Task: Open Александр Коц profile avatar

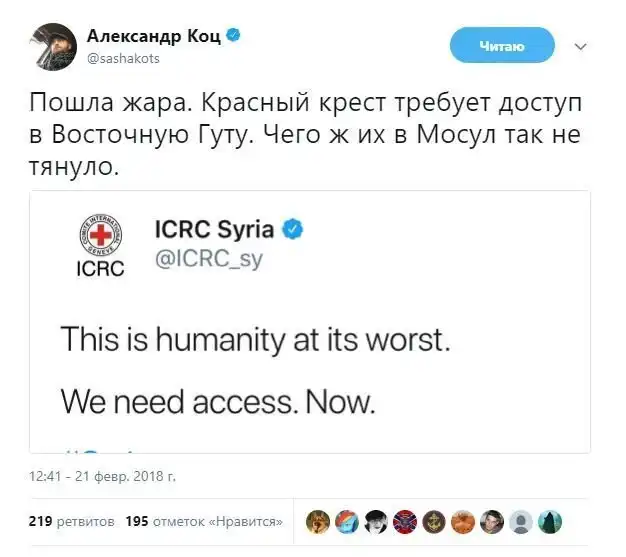Action: 53,47
